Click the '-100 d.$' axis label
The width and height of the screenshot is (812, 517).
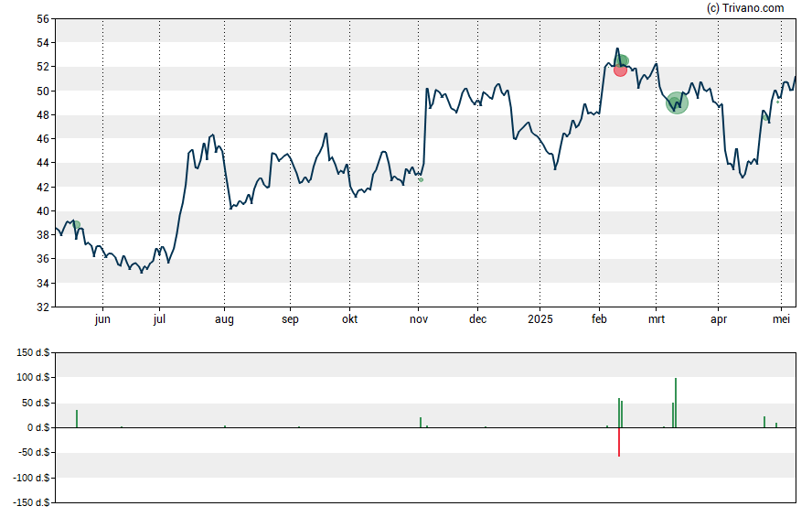click(32, 478)
